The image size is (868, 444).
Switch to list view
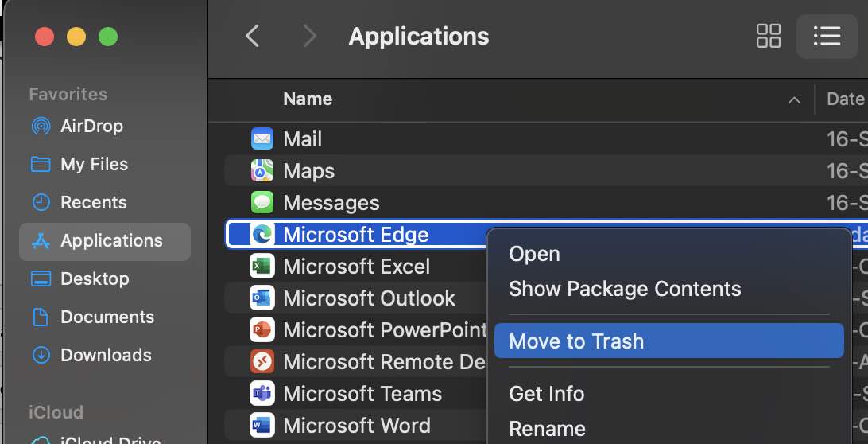pyautogui.click(x=827, y=36)
